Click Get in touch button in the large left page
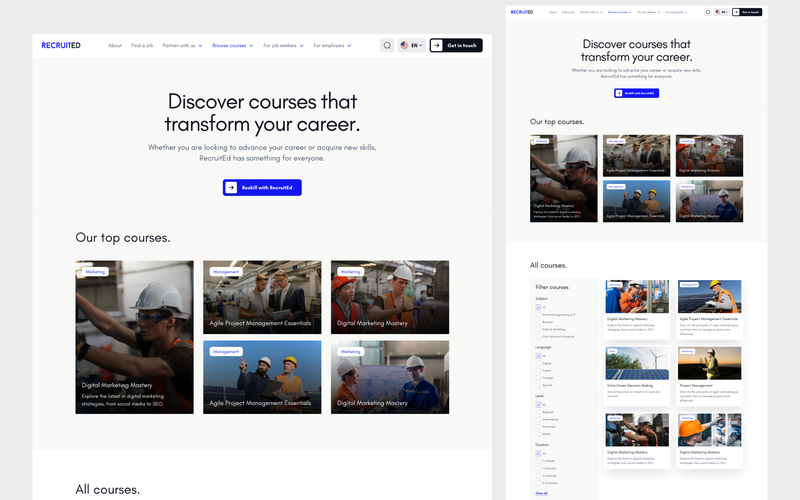 [x=456, y=45]
